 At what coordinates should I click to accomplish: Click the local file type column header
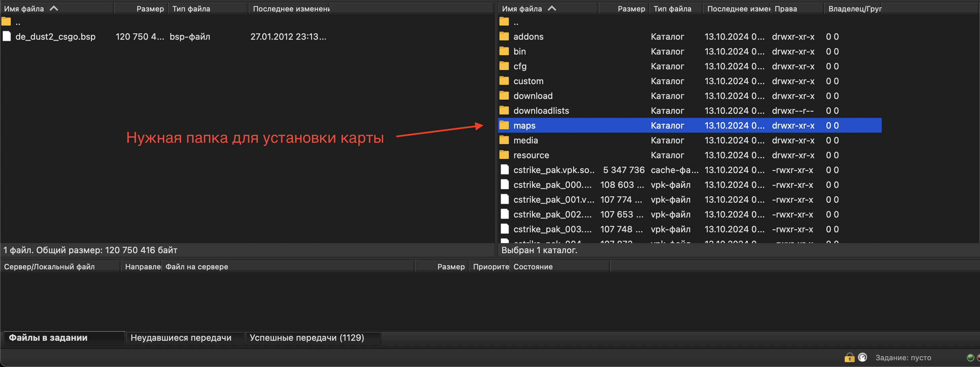[x=191, y=9]
